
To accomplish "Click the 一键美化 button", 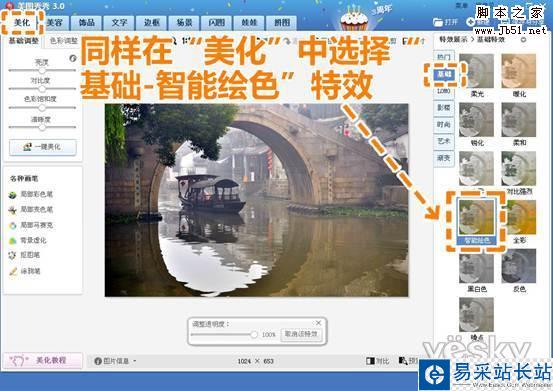I will [x=43, y=147].
